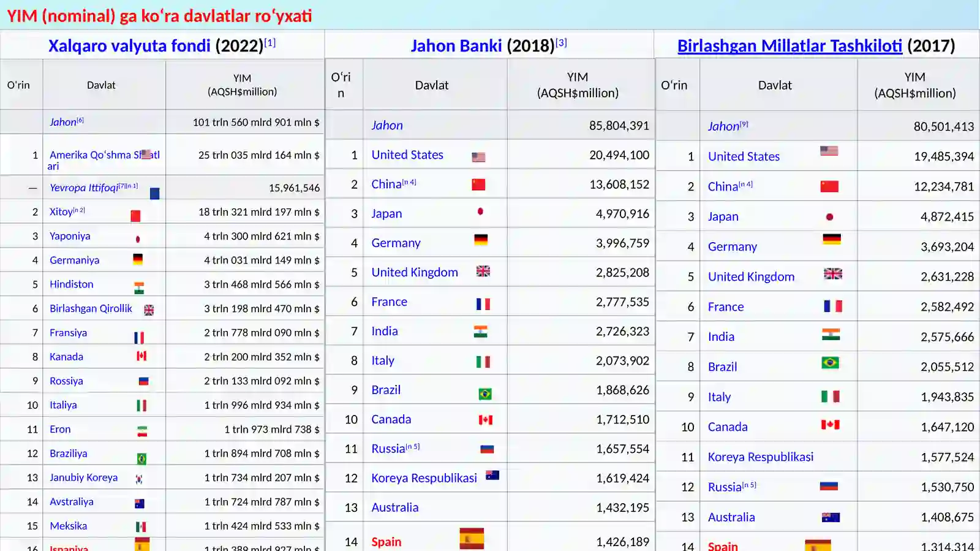Open the Jahon Banki header link

click(x=456, y=46)
